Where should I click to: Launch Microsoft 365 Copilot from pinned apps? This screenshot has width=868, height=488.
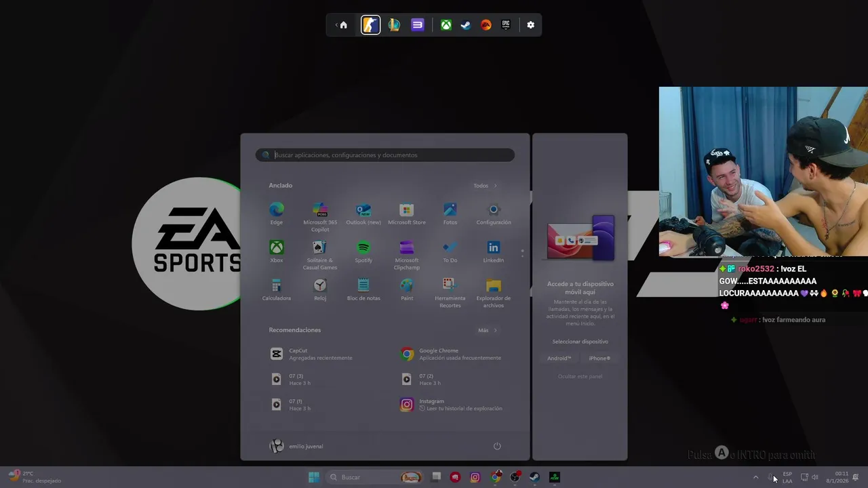(x=320, y=217)
